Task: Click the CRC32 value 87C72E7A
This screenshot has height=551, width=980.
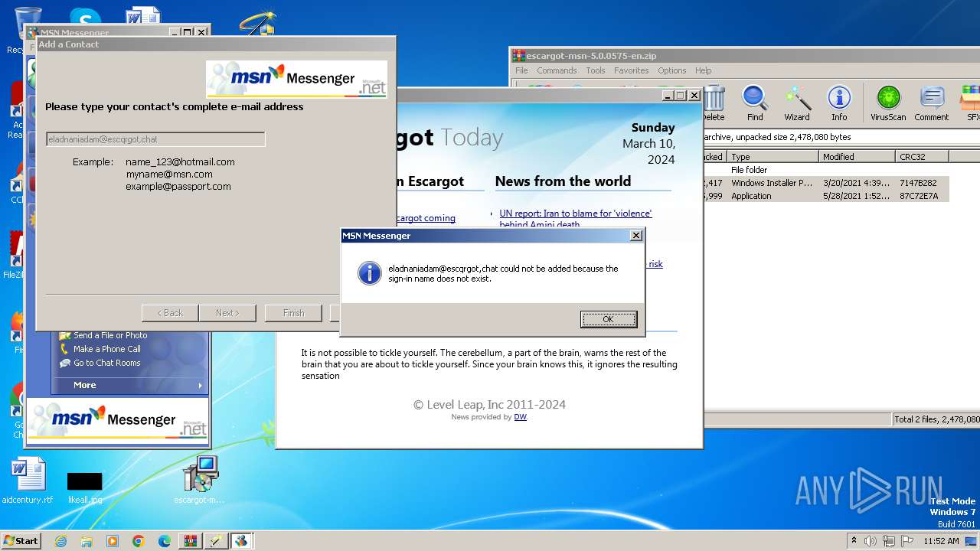Action: point(919,196)
